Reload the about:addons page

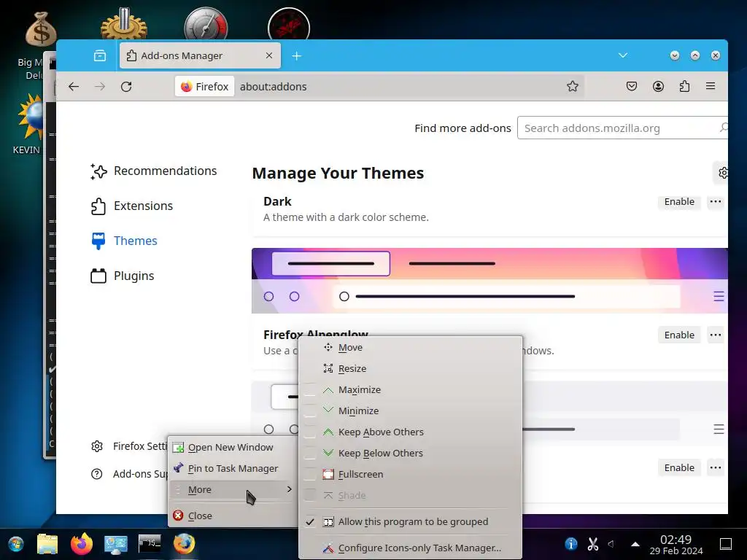pos(125,87)
